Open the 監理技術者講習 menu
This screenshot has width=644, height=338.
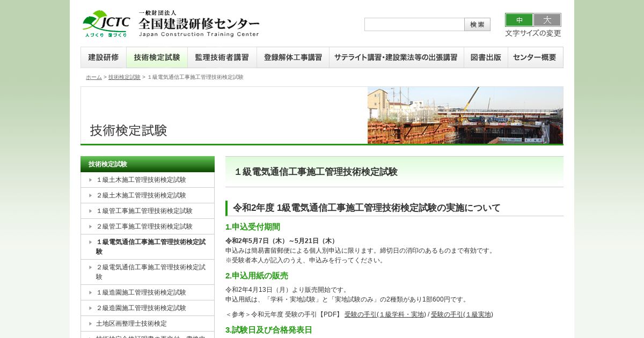point(222,57)
